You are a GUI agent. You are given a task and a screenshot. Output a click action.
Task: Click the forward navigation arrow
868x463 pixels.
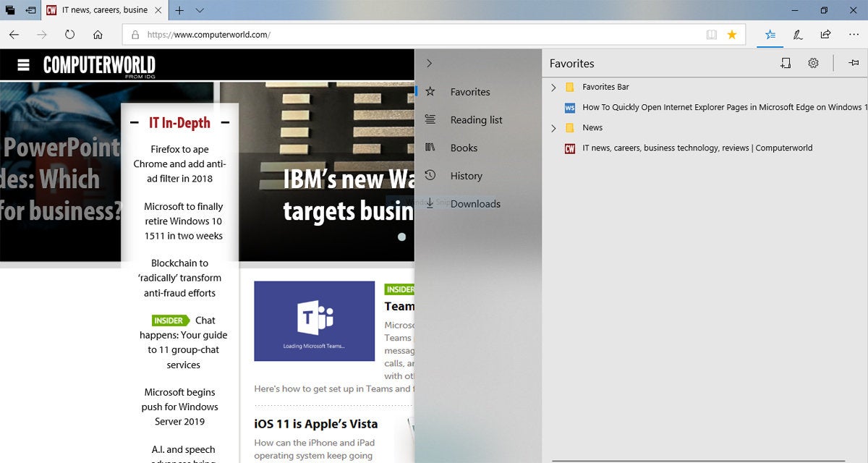pos(42,34)
